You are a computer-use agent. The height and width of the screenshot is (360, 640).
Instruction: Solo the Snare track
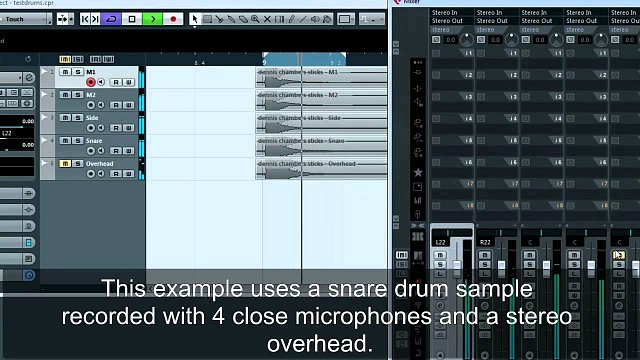tap(78, 140)
